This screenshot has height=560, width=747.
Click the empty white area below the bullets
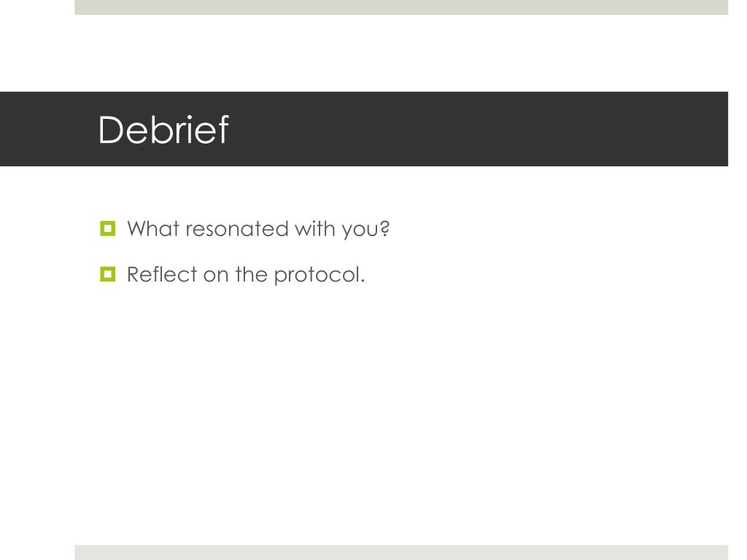point(401,414)
